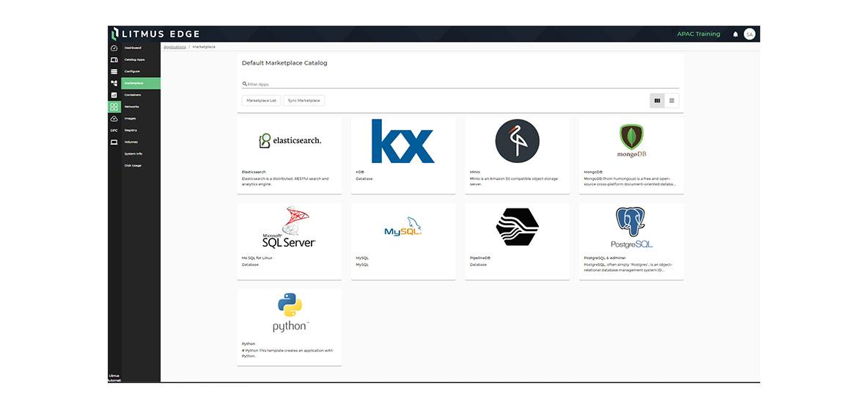Click the green applications grid icon
The height and width of the screenshot is (411, 868).
click(x=114, y=107)
